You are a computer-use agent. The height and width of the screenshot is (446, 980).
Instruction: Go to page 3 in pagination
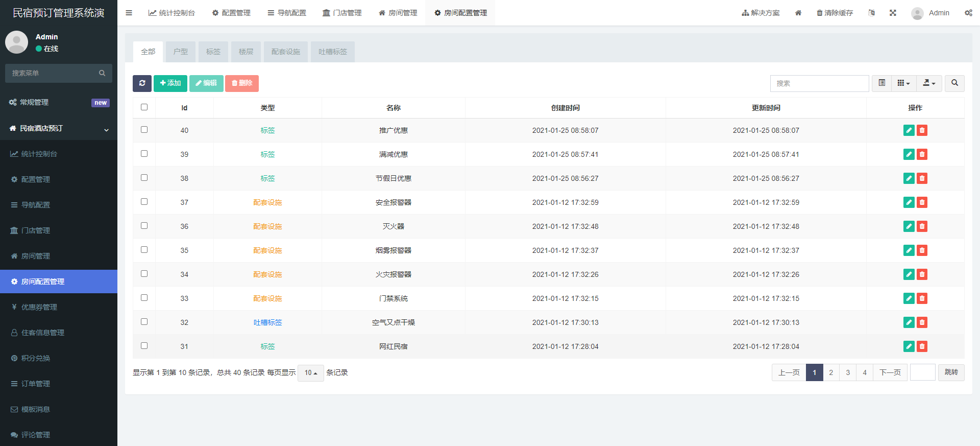pyautogui.click(x=848, y=372)
